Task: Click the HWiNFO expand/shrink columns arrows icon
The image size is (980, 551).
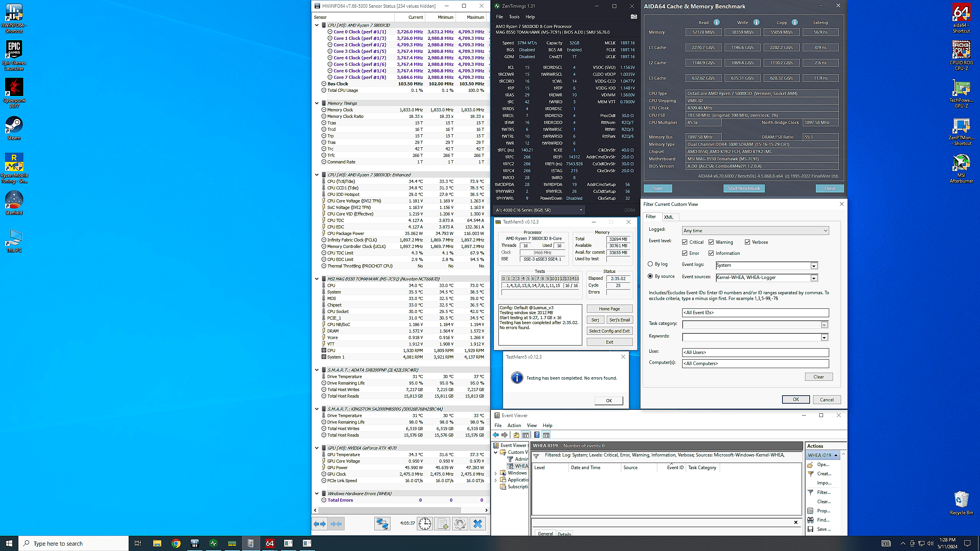Action: (320, 524)
